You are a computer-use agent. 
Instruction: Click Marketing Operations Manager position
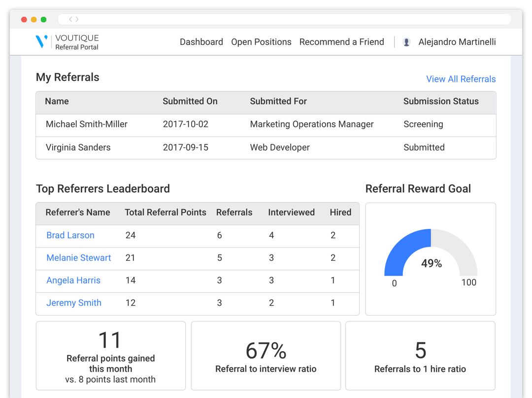[312, 124]
